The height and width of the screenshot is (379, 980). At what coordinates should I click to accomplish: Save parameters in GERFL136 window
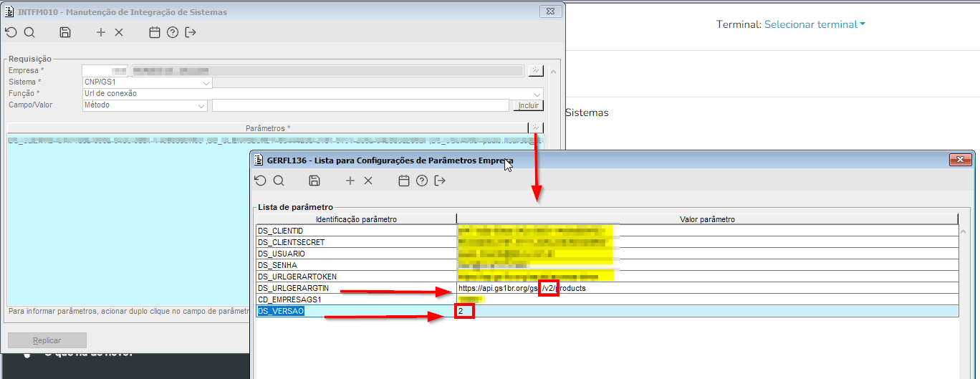314,181
